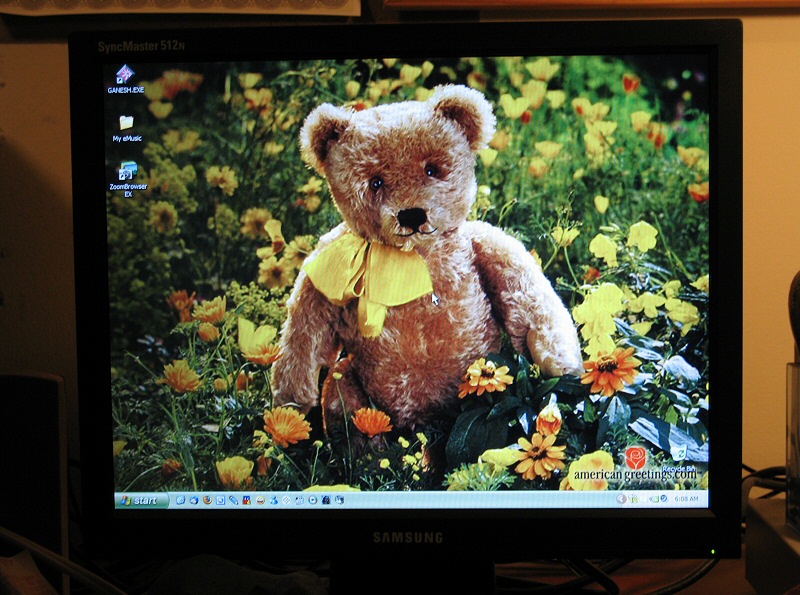Launch Firefox from Quick Launch
The width and height of the screenshot is (800, 595).
click(x=208, y=500)
